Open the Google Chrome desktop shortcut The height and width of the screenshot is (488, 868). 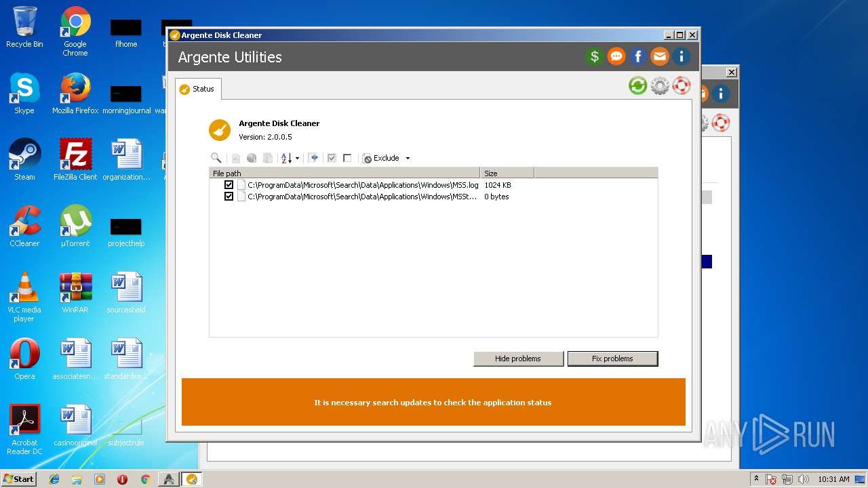(x=75, y=31)
